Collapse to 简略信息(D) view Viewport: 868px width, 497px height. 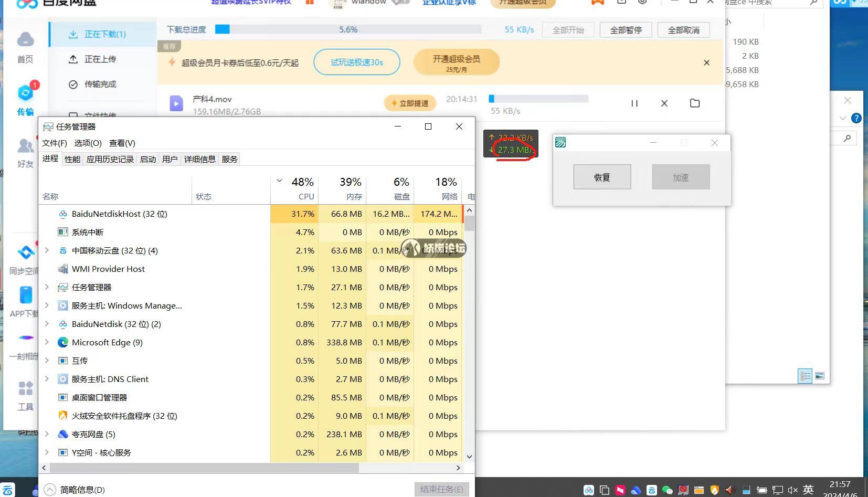coord(75,490)
